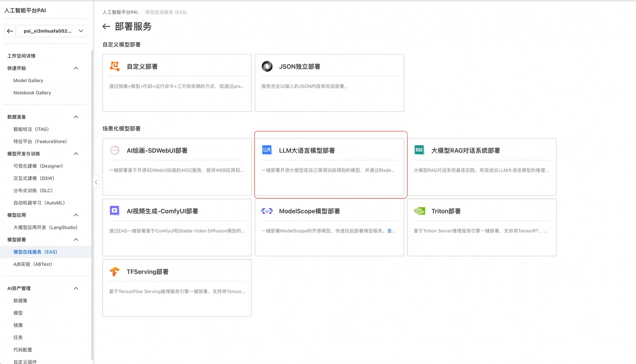Open Model Gallery
636x364 pixels.
tap(28, 80)
